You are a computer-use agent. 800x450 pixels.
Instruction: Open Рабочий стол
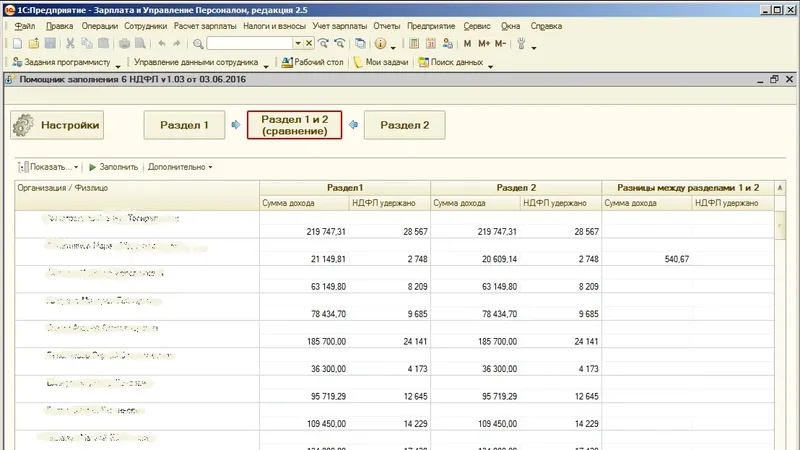(312, 62)
